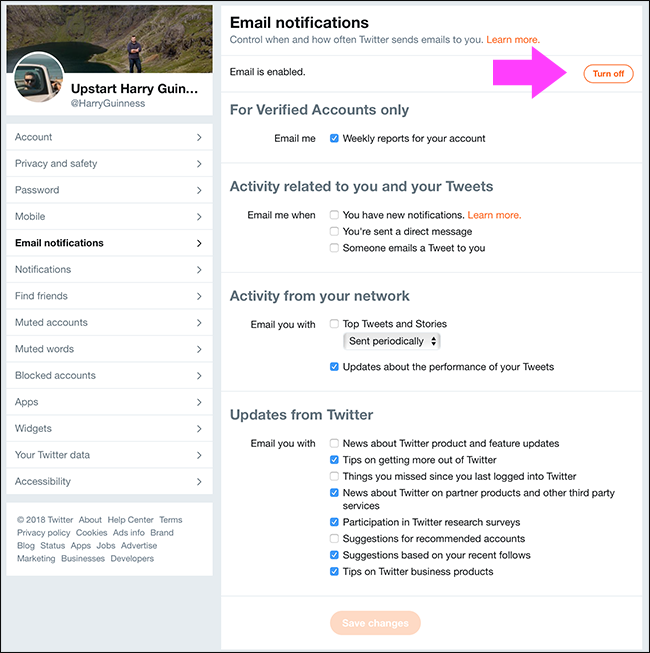650x653 pixels.
Task: Select Find friends in the sidebar
Action: click(x=110, y=296)
